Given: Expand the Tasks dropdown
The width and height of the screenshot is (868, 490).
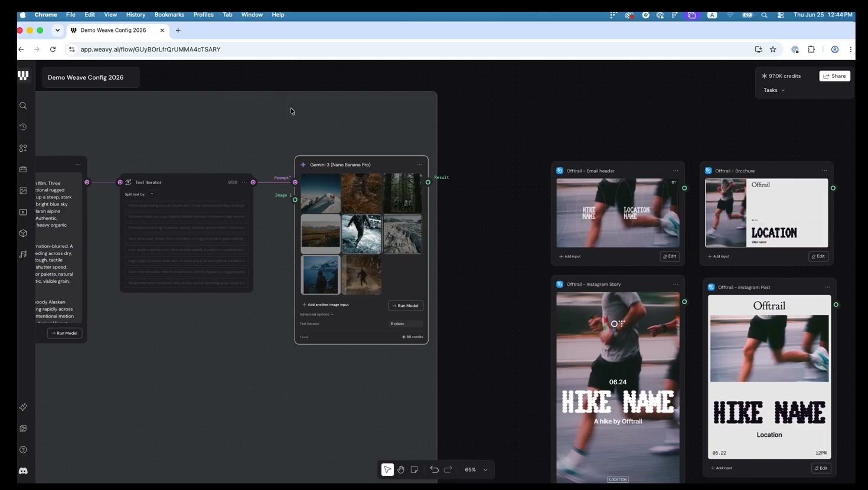Looking at the screenshot, I should (774, 90).
